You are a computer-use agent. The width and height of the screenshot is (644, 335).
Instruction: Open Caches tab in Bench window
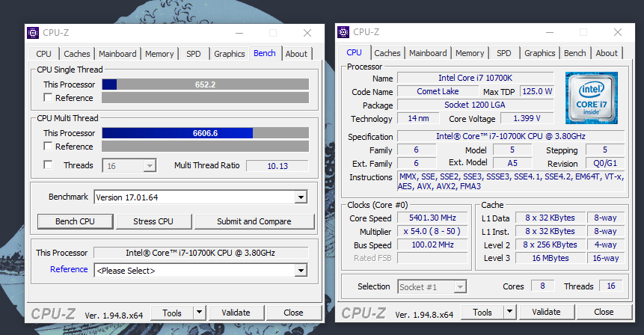77,54
